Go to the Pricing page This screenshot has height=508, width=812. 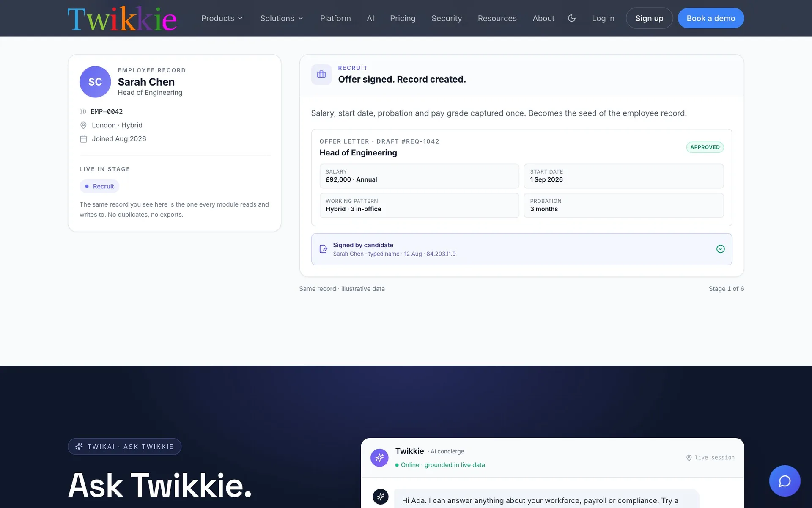(x=403, y=18)
